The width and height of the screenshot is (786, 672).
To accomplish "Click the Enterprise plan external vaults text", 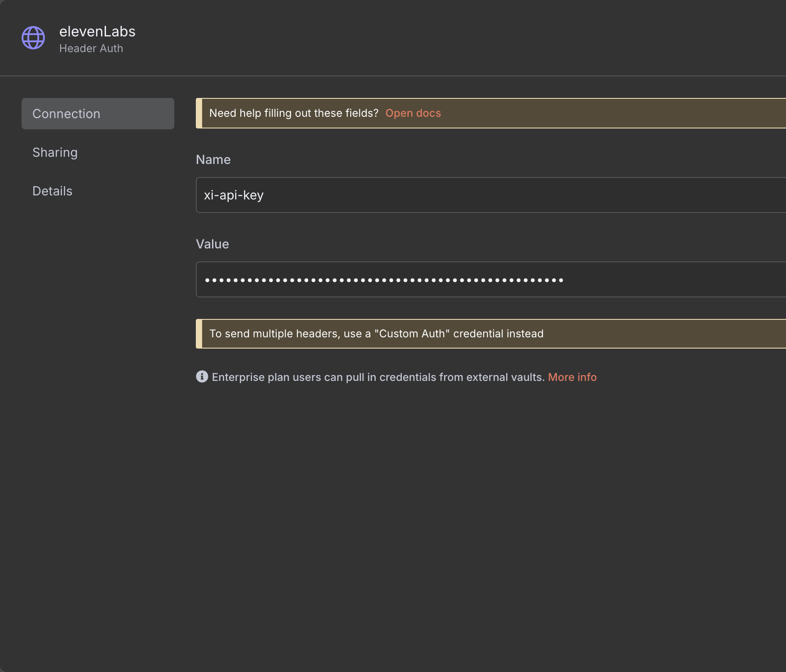I will (378, 377).
